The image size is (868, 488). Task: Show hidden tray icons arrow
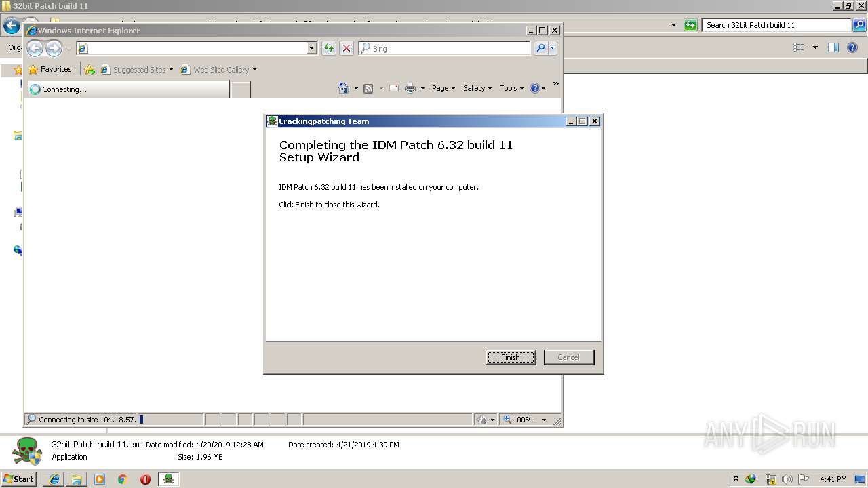[x=736, y=479]
